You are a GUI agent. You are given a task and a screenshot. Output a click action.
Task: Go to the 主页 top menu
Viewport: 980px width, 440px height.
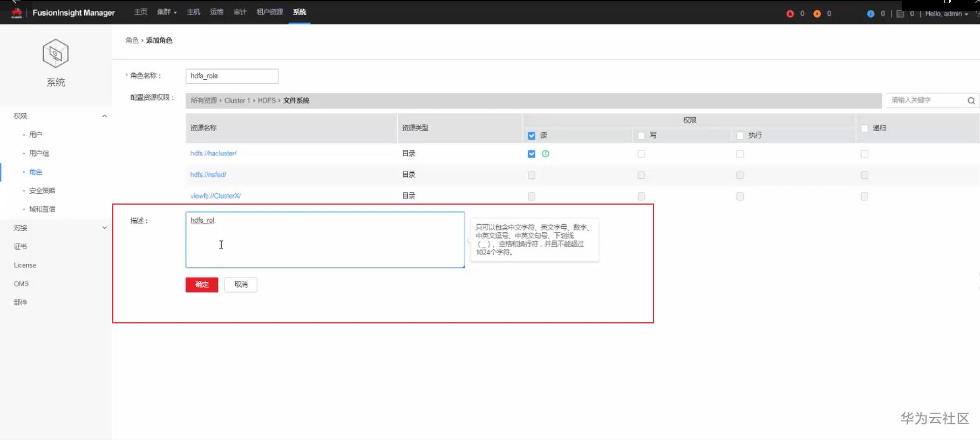point(140,12)
